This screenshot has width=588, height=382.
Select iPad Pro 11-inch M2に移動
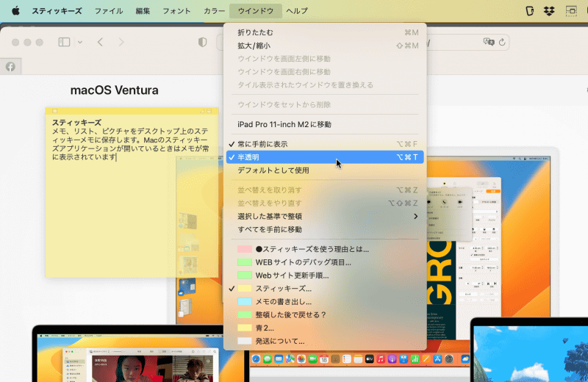[325, 124]
